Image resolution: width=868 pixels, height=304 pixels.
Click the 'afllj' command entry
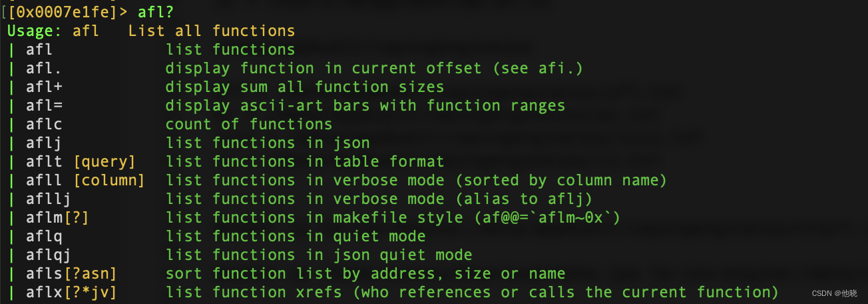(x=49, y=199)
